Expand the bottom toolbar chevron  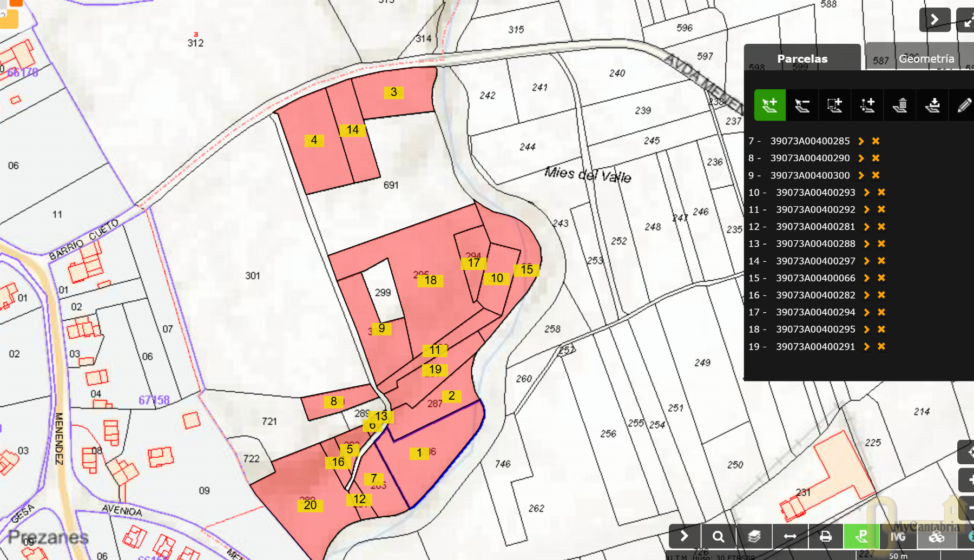(685, 536)
